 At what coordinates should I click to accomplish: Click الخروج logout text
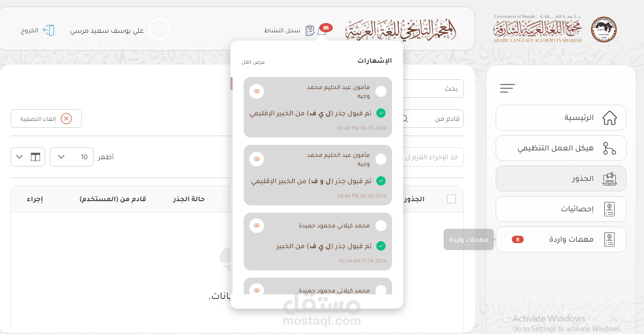[x=29, y=30]
